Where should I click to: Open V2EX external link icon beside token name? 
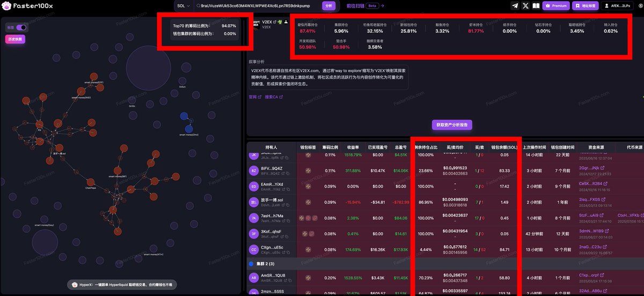[275, 22]
